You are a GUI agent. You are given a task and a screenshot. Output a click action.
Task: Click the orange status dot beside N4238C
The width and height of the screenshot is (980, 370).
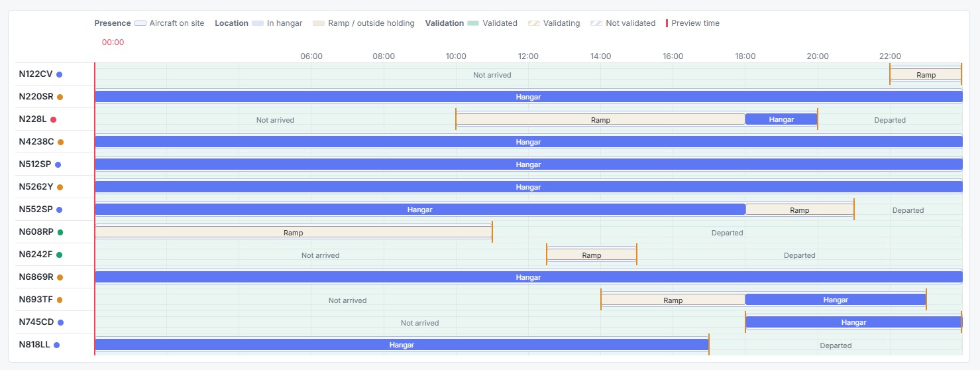click(x=60, y=142)
